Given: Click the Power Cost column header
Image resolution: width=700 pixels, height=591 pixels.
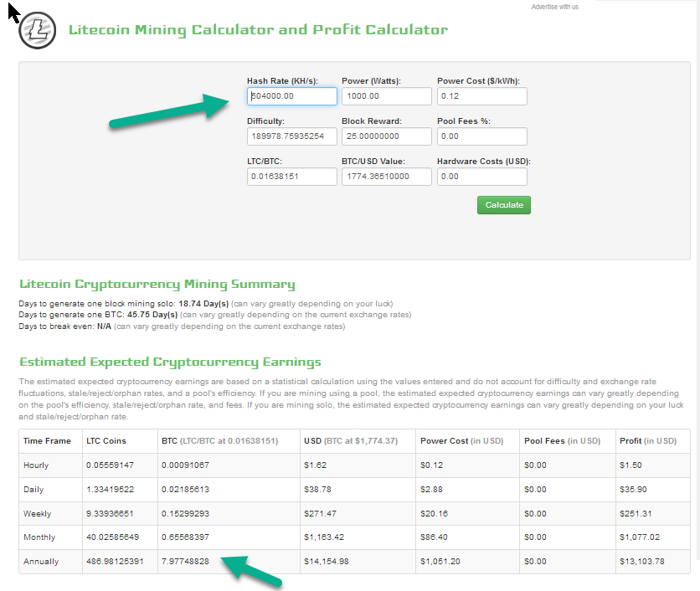Looking at the screenshot, I should pos(461,441).
